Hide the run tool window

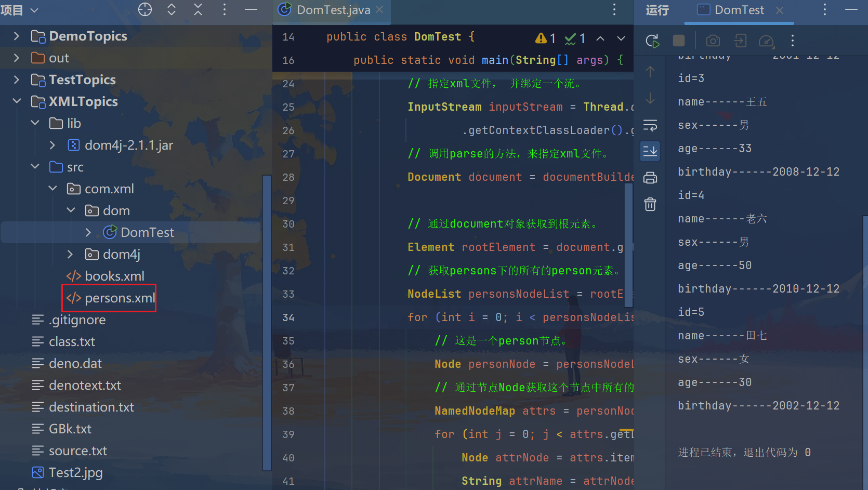pos(851,9)
